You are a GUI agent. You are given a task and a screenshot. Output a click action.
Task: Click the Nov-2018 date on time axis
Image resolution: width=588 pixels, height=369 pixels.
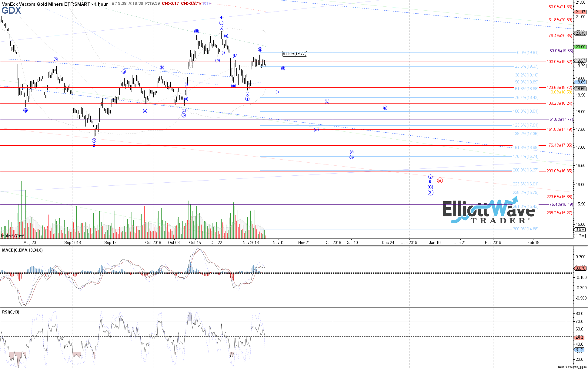click(251, 242)
